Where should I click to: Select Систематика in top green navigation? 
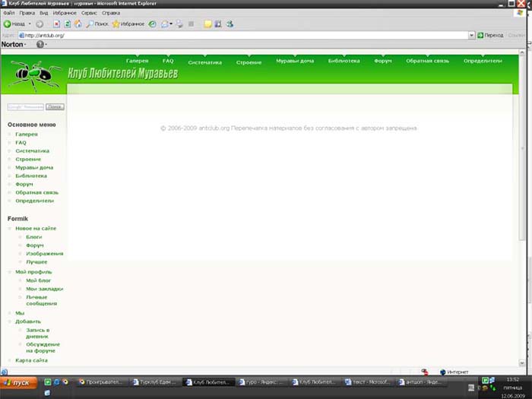coord(204,62)
